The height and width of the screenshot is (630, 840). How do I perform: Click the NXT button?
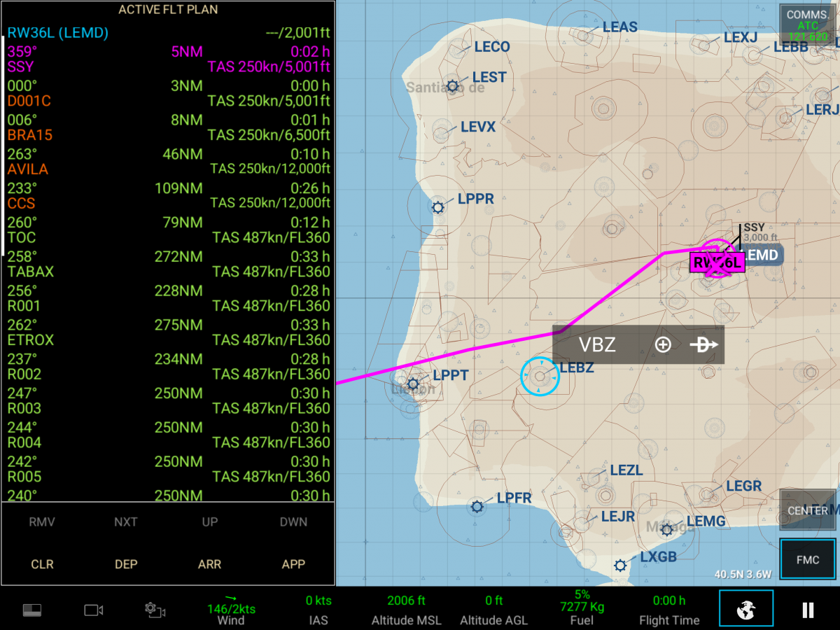(x=126, y=522)
